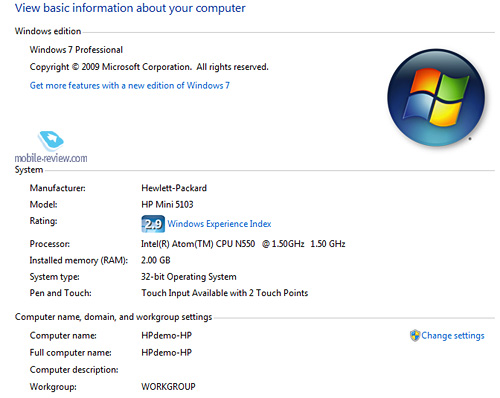
Task: Click the 32-bit Operating System value
Action: tap(189, 277)
